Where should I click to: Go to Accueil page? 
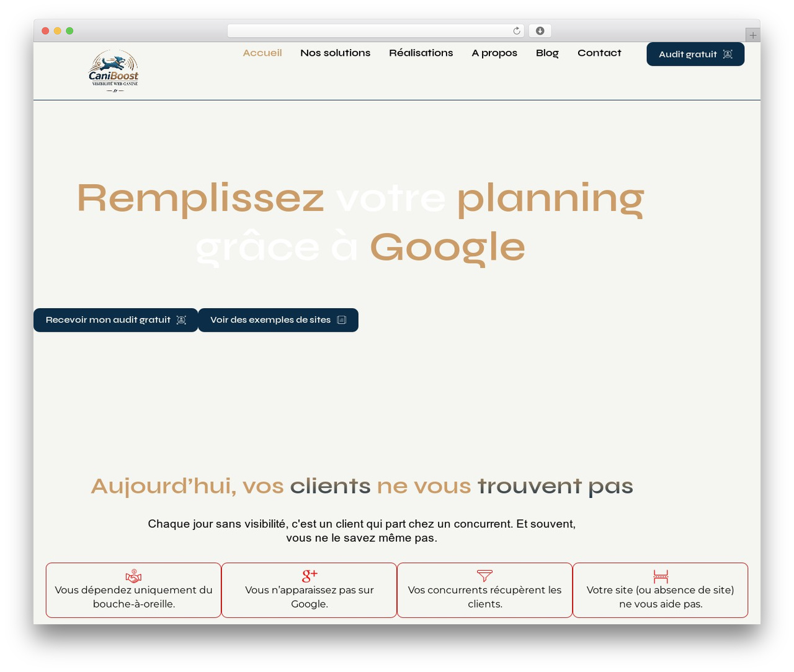262,53
